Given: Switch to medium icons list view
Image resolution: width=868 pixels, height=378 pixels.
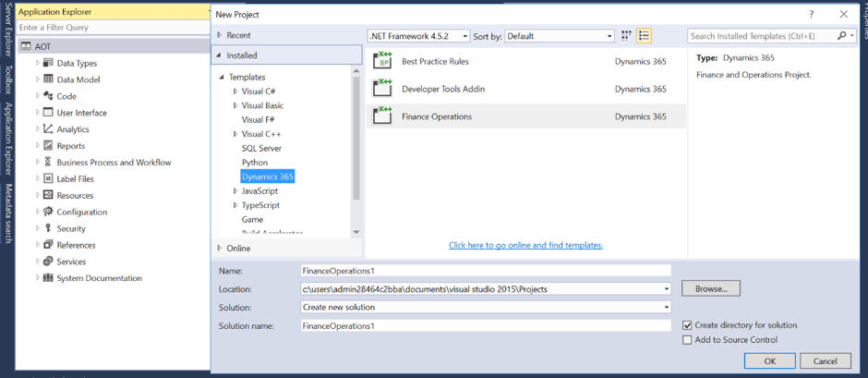Looking at the screenshot, I should (644, 36).
